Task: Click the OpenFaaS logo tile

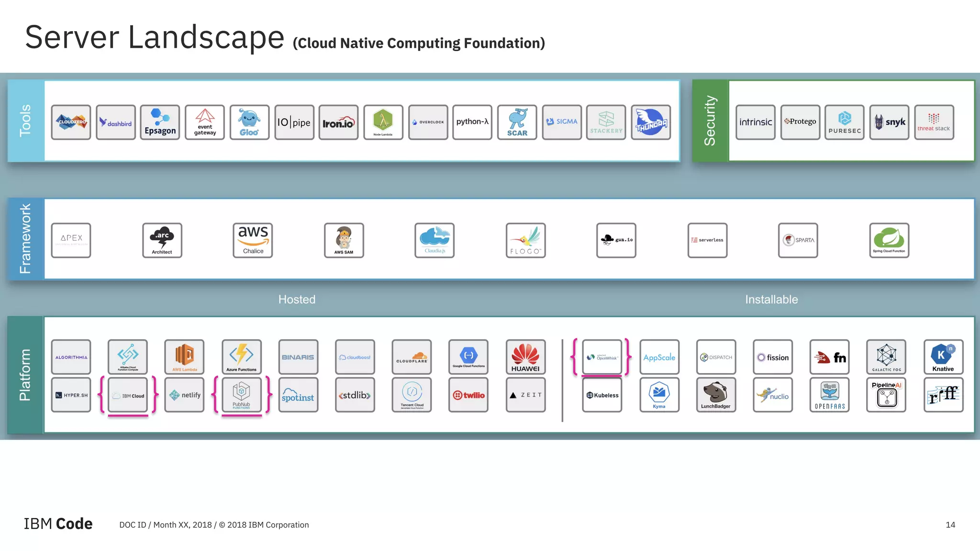Action: pyautogui.click(x=830, y=395)
